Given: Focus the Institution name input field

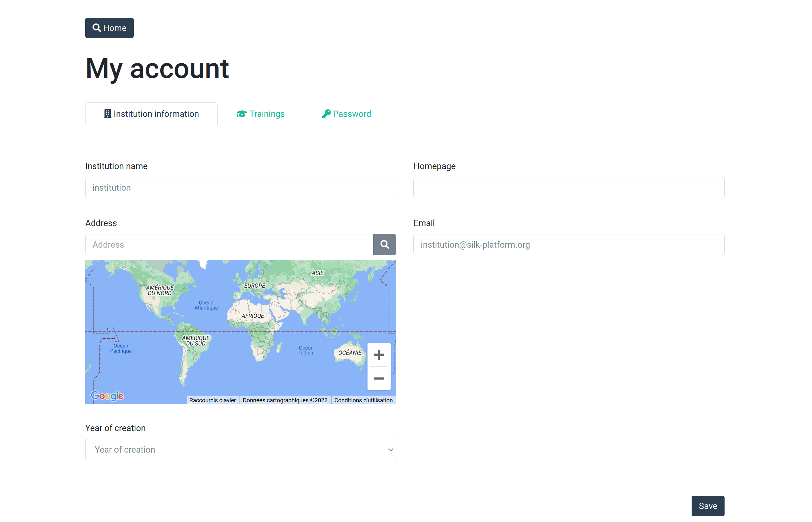Looking at the screenshot, I should [x=240, y=188].
